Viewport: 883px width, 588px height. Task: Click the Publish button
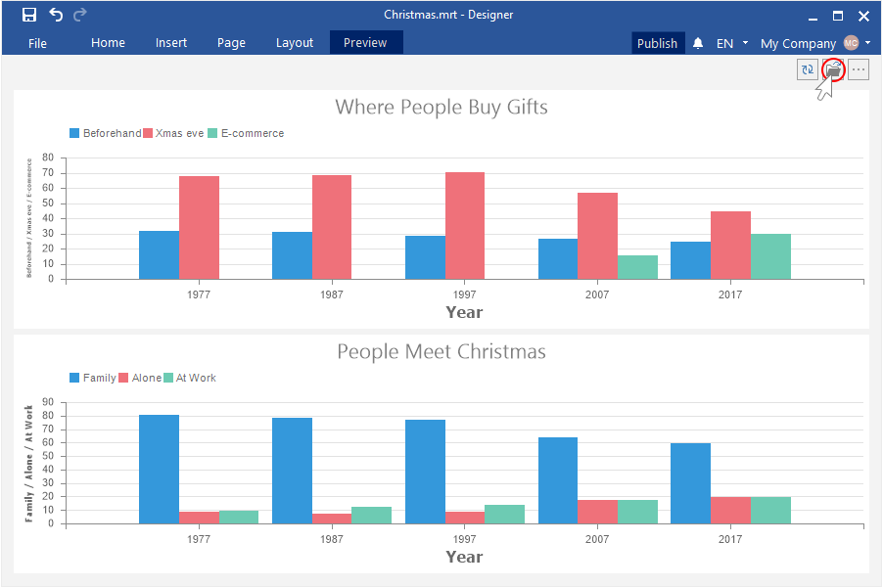coord(657,43)
